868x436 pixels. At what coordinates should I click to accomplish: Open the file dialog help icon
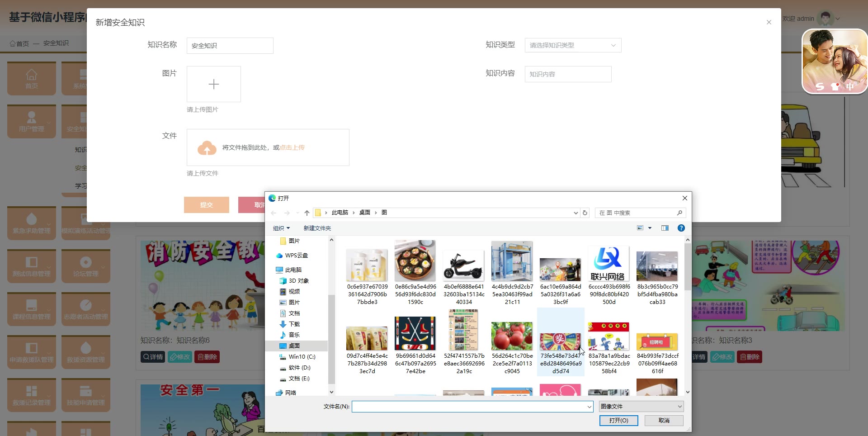pos(681,228)
